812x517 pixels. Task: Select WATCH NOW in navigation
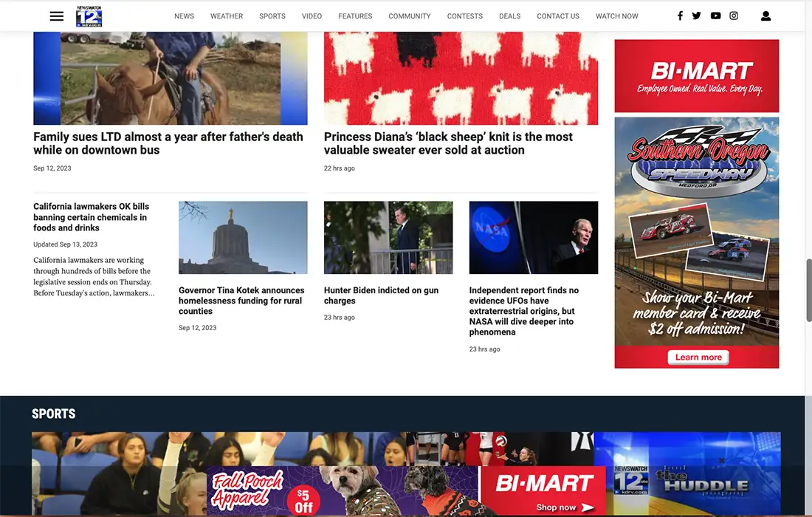617,16
